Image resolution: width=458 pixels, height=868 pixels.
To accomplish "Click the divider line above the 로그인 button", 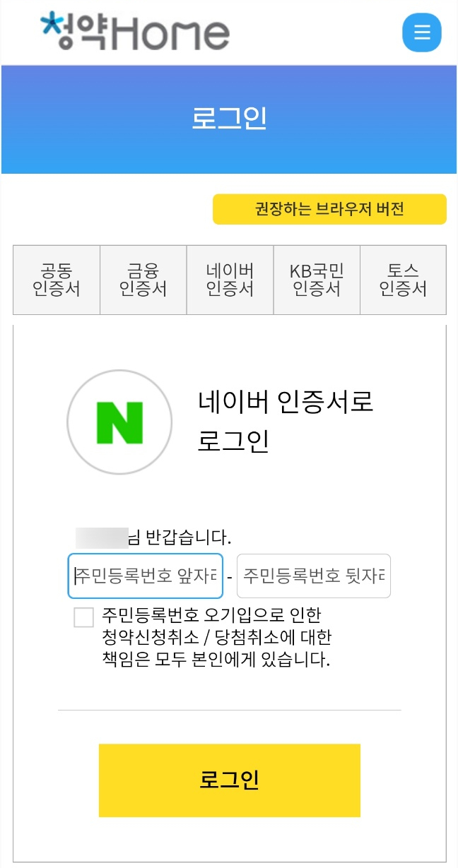I will pyautogui.click(x=229, y=710).
